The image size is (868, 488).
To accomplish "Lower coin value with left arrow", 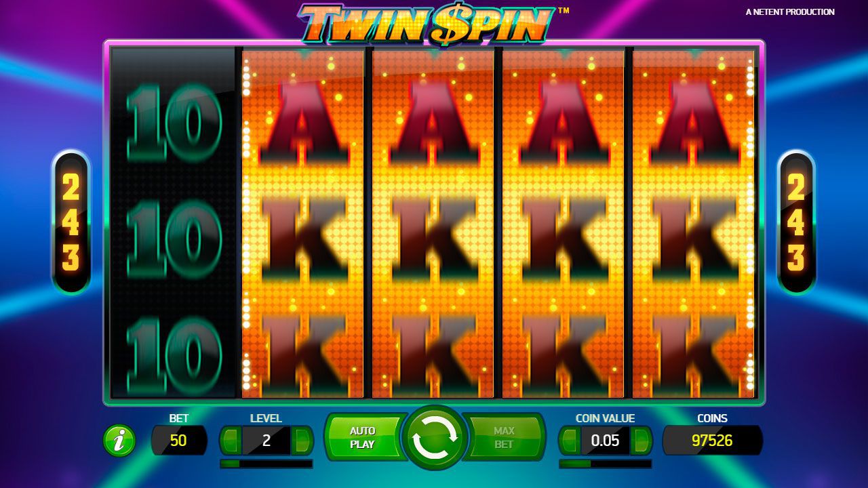I will [x=570, y=441].
